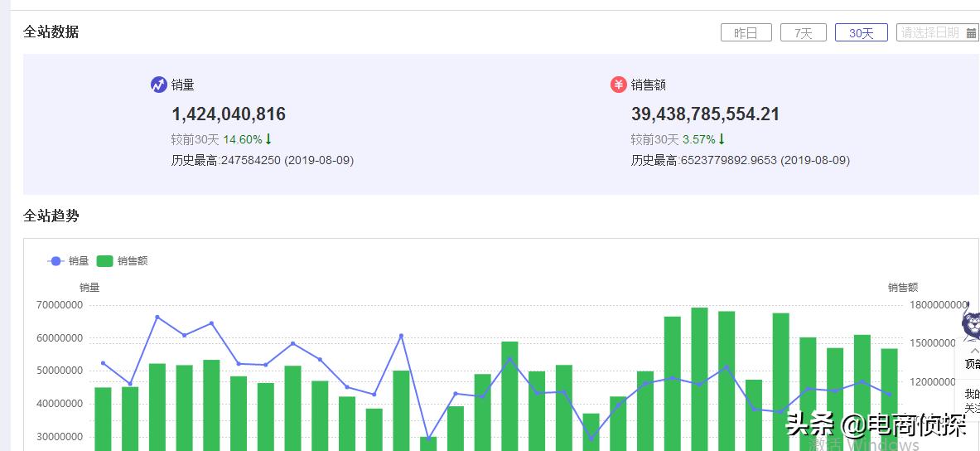Click the green down arrow beside 3.57%
Image resolution: width=980 pixels, height=451 pixels.
click(x=722, y=139)
